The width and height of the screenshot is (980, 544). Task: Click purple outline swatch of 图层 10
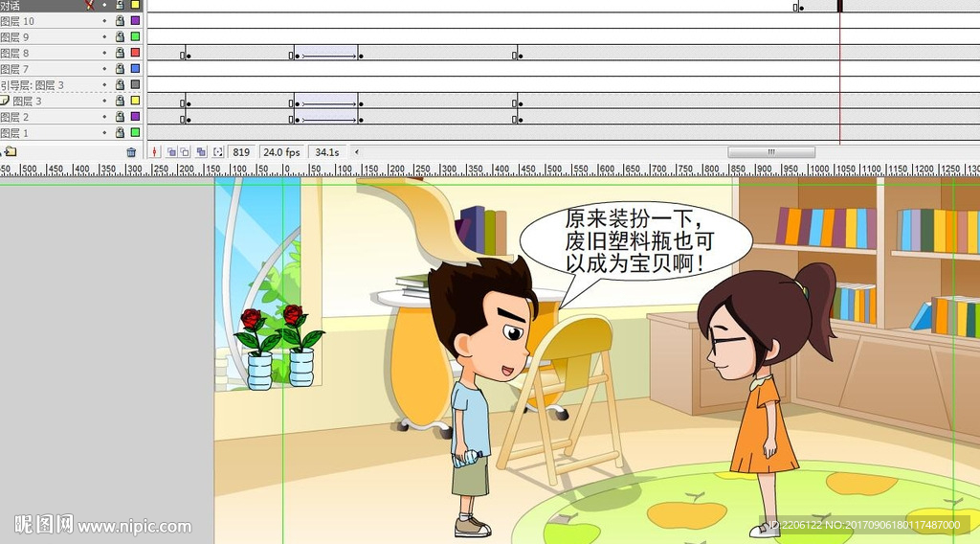click(135, 21)
